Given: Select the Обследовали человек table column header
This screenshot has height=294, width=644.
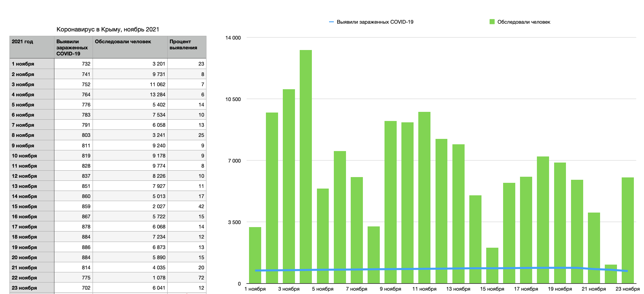Looking at the screenshot, I should (x=130, y=47).
